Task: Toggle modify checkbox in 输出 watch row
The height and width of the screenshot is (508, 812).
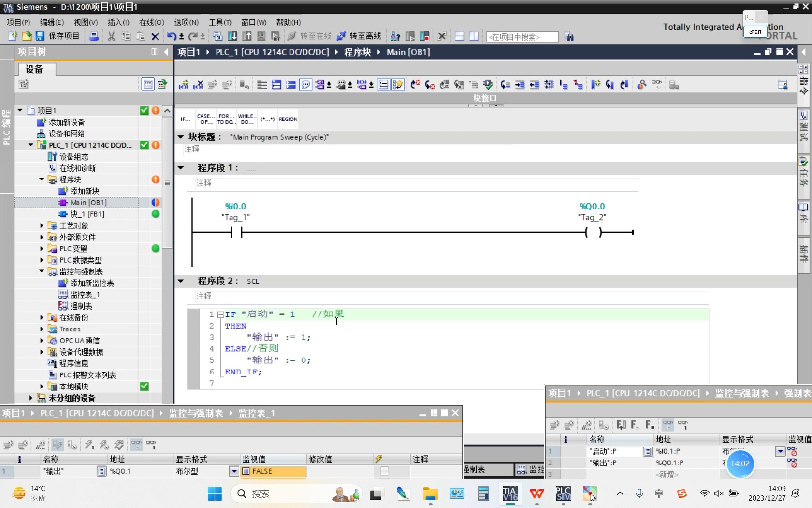Action: (384, 471)
